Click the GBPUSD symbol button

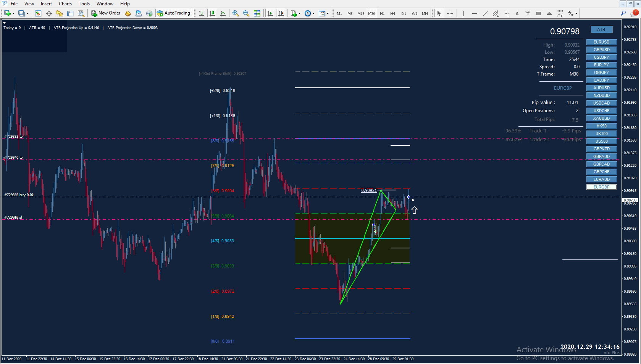[601, 50]
